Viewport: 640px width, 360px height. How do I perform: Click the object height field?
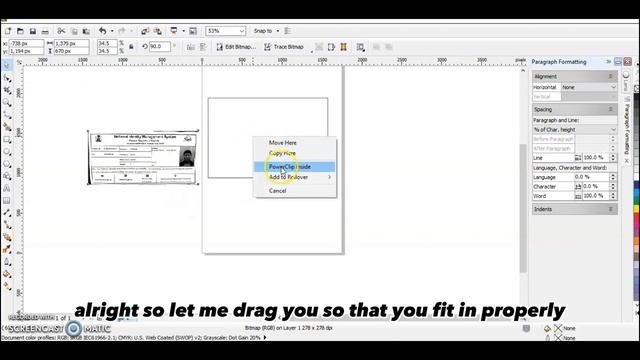coord(71,51)
